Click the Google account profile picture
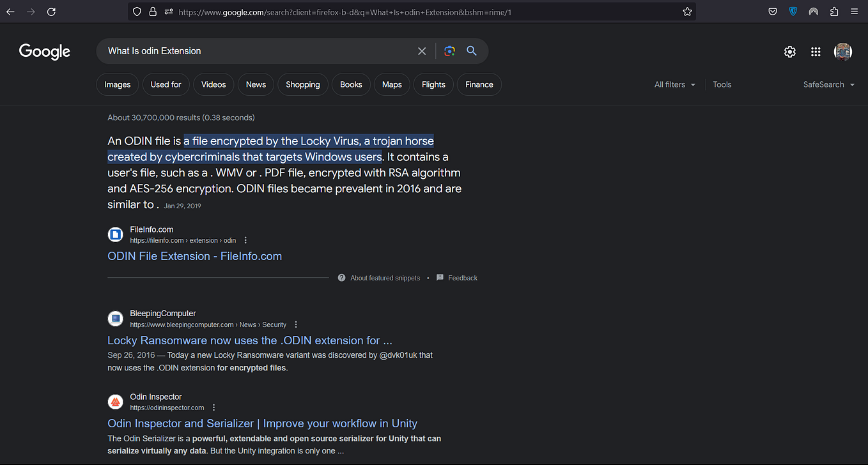The width and height of the screenshot is (868, 465). 843,52
